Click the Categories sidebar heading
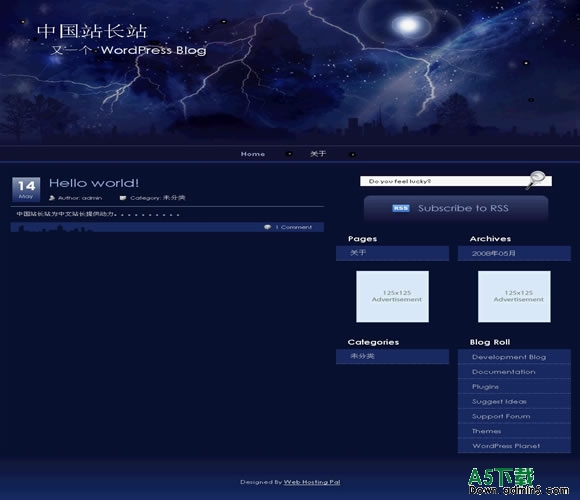580x500 pixels. tap(373, 342)
